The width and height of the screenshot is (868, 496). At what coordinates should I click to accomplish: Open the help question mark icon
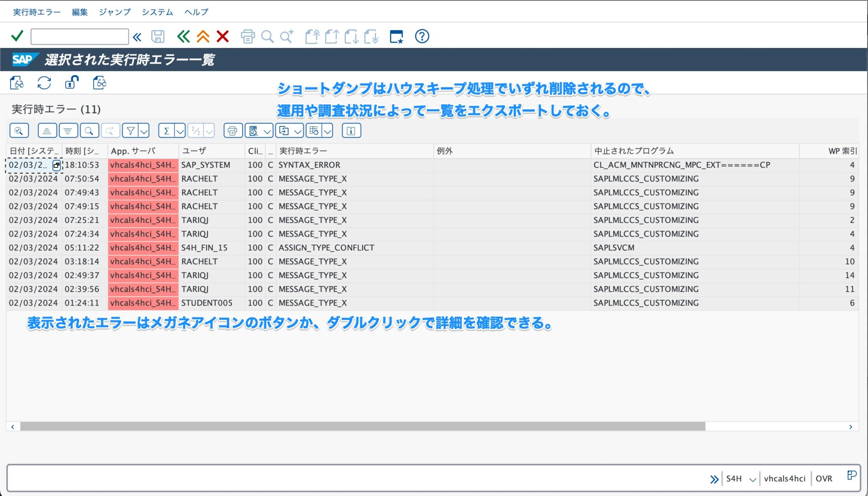(x=422, y=36)
